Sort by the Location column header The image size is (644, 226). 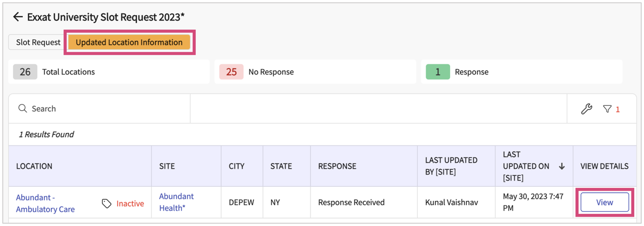point(34,166)
